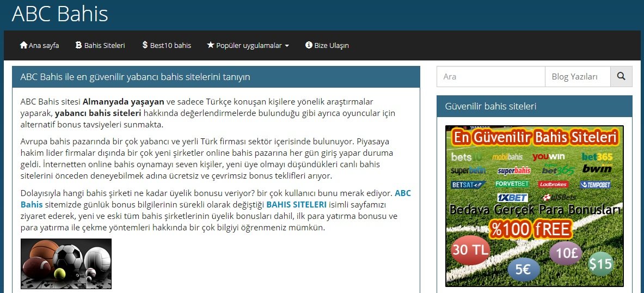Screen dimensions: 644x293
Task: Click the ABC Bahis site title
Action: tap(60, 14)
